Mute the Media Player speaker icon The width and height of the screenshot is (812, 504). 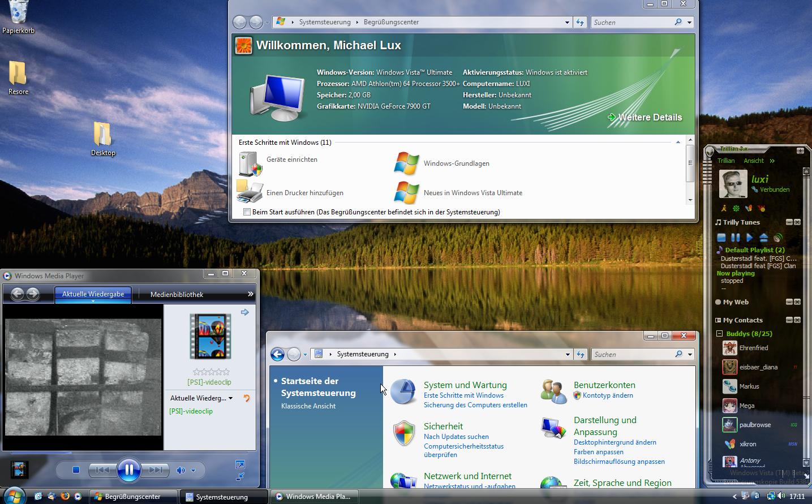[181, 470]
